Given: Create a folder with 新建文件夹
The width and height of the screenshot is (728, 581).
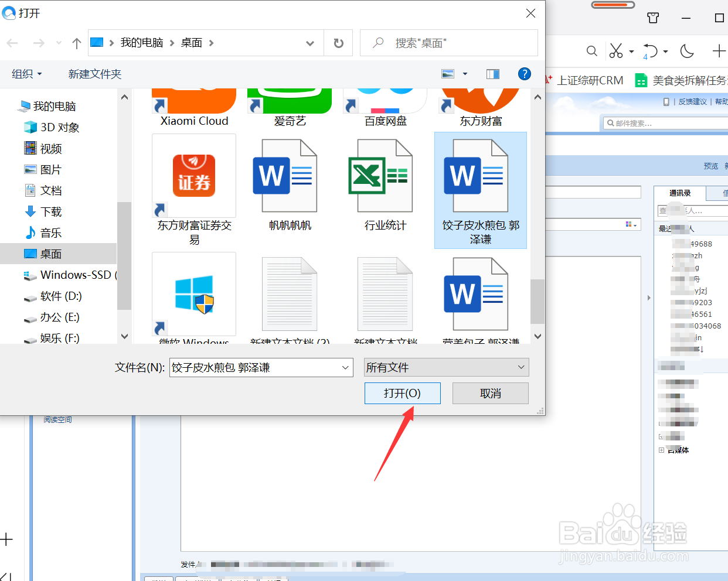Looking at the screenshot, I should pyautogui.click(x=94, y=74).
